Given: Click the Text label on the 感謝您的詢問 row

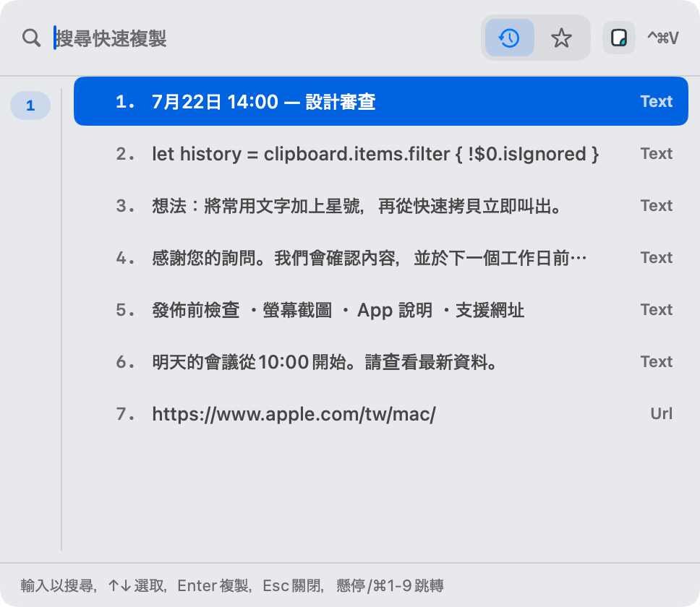Looking at the screenshot, I should 657,258.
